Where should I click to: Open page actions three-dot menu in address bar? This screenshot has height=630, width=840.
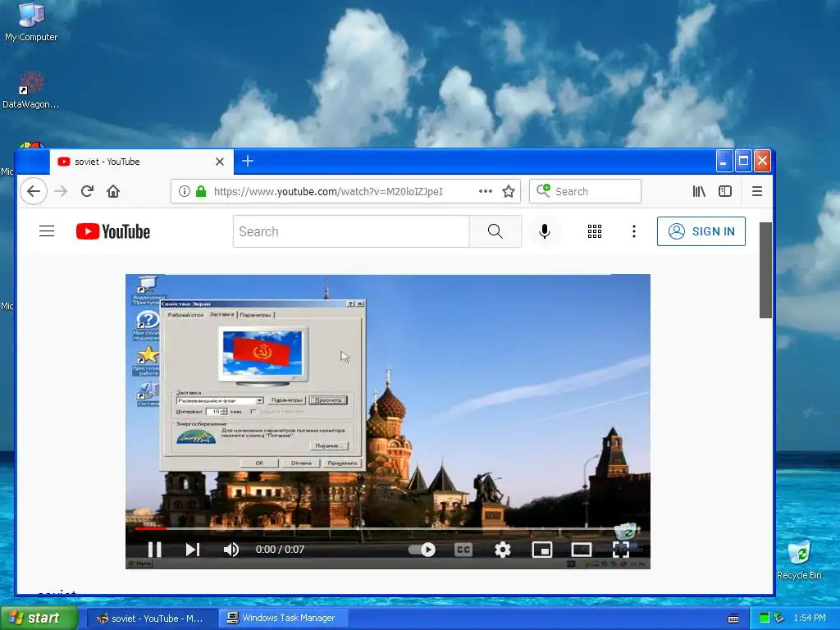pyautogui.click(x=486, y=191)
